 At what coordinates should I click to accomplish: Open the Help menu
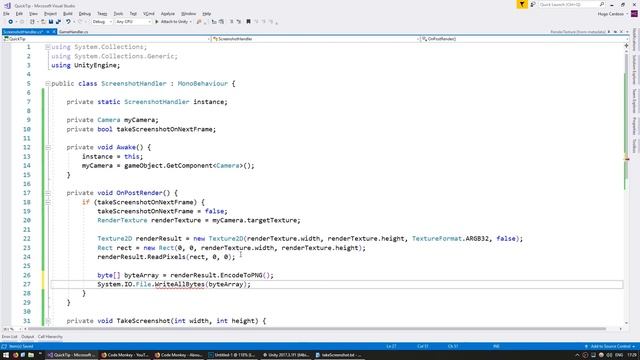tap(207, 14)
